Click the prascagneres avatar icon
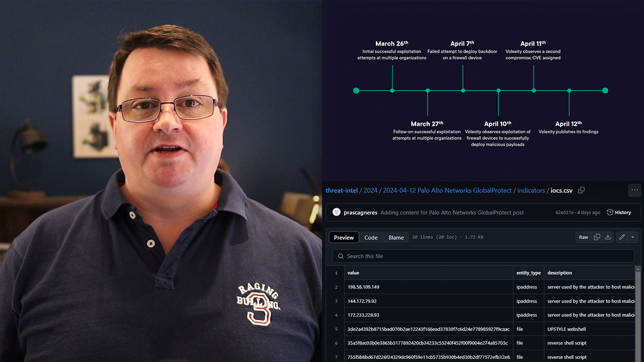Image resolution: width=644 pixels, height=362 pixels. click(337, 213)
